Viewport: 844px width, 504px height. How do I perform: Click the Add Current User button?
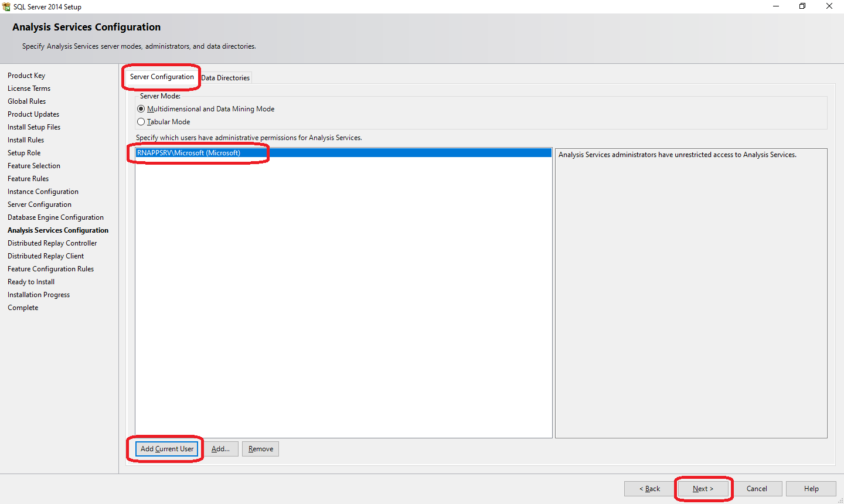(167, 449)
